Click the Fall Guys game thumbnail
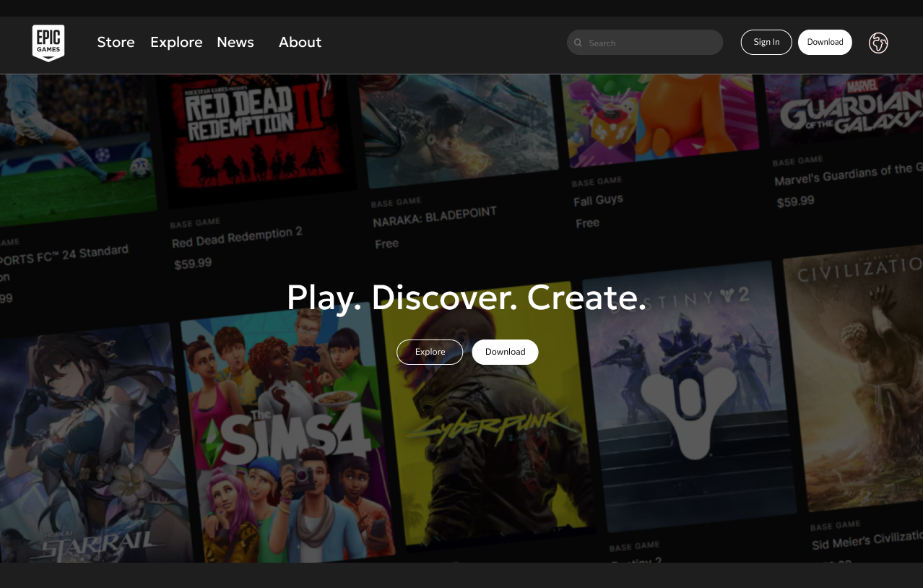The image size is (923, 588). pyautogui.click(x=661, y=116)
